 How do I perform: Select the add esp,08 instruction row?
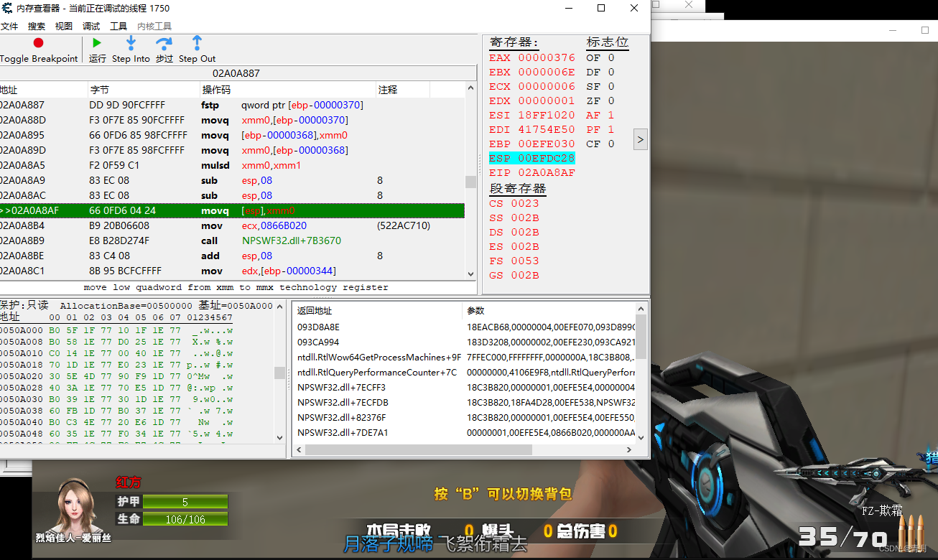pos(233,256)
